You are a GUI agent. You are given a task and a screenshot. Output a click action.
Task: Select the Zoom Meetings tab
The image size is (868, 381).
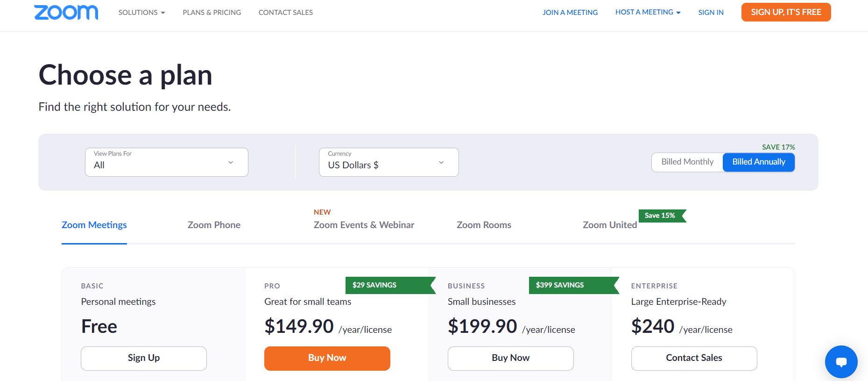click(94, 225)
